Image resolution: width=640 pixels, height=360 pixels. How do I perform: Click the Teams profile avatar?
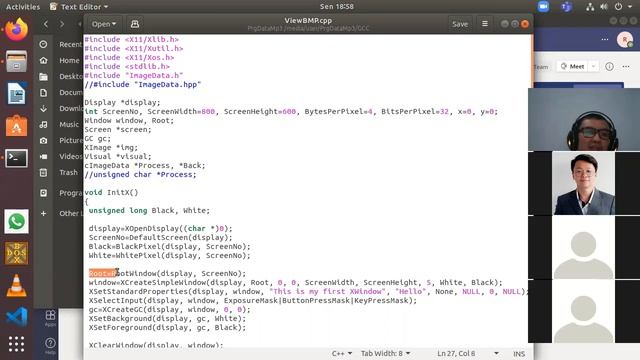pyautogui.click(x=624, y=40)
